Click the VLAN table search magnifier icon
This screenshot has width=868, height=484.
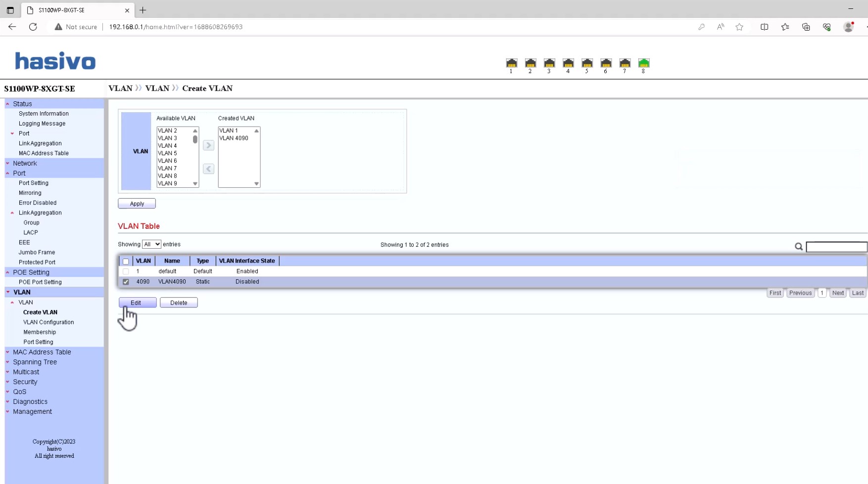click(x=798, y=246)
